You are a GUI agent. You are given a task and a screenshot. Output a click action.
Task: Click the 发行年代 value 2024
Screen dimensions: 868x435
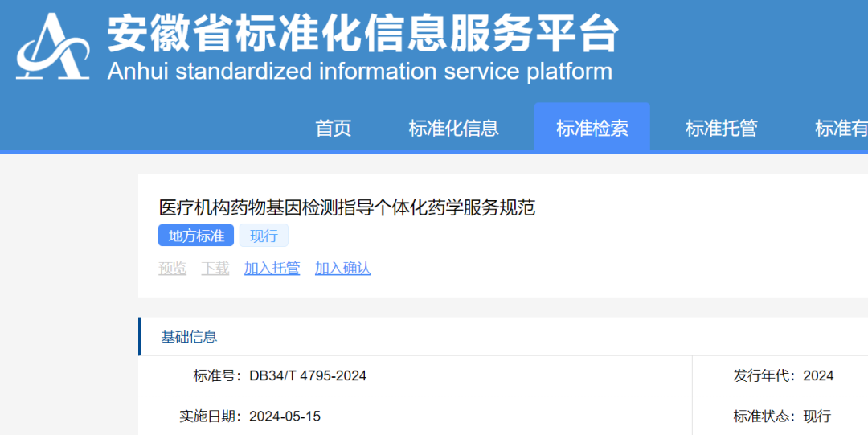pos(818,375)
